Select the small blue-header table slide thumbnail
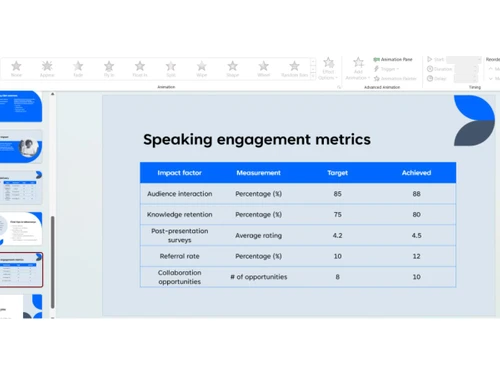 click(x=21, y=187)
